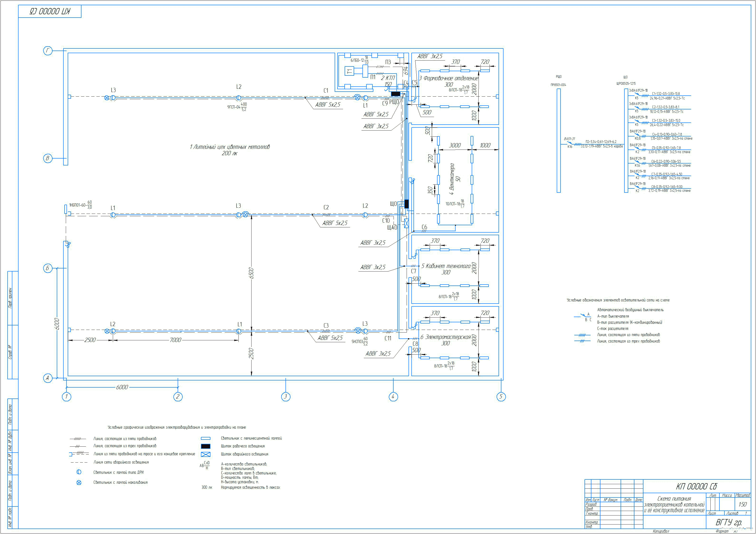Select the ДРИ lamp luminaire legend symbol
Screen dimensions: 756x534
[x=79, y=472]
